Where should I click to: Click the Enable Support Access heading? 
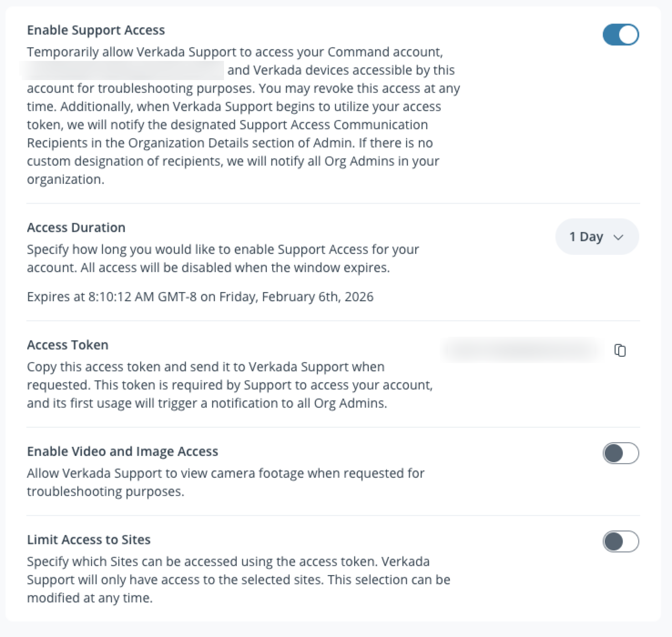point(96,30)
